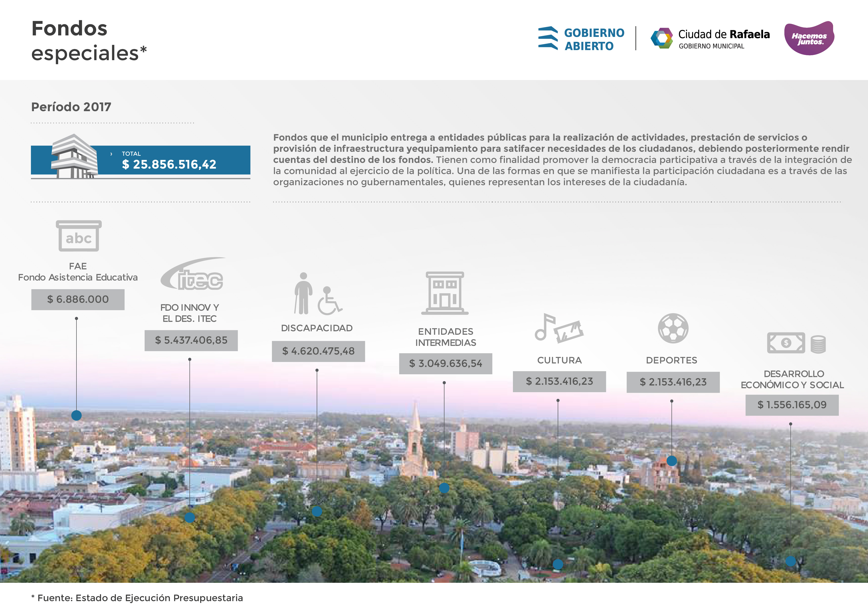Image resolution: width=868 pixels, height=614 pixels.
Task: Click the FDO INNOV Y EL DES. ITEC label
Action: (x=189, y=313)
